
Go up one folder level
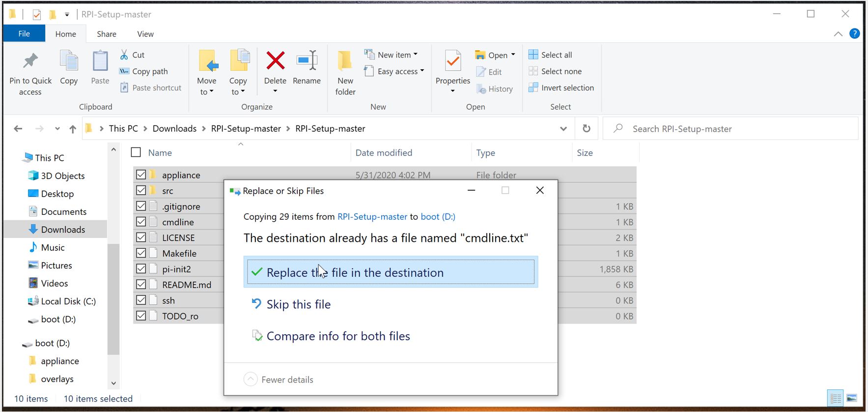[x=73, y=129]
